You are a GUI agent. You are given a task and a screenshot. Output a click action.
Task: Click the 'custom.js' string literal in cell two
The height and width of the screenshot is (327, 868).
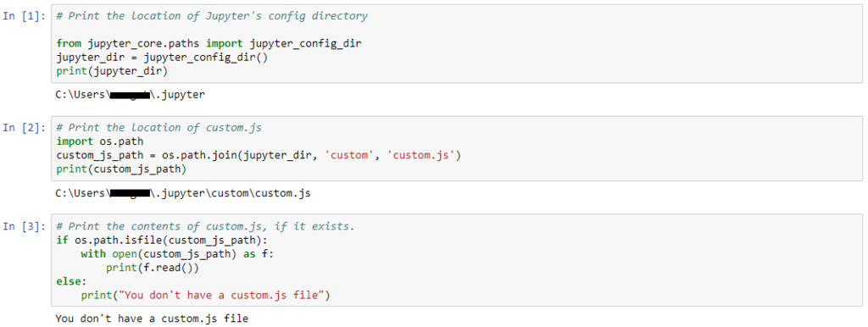coord(423,156)
